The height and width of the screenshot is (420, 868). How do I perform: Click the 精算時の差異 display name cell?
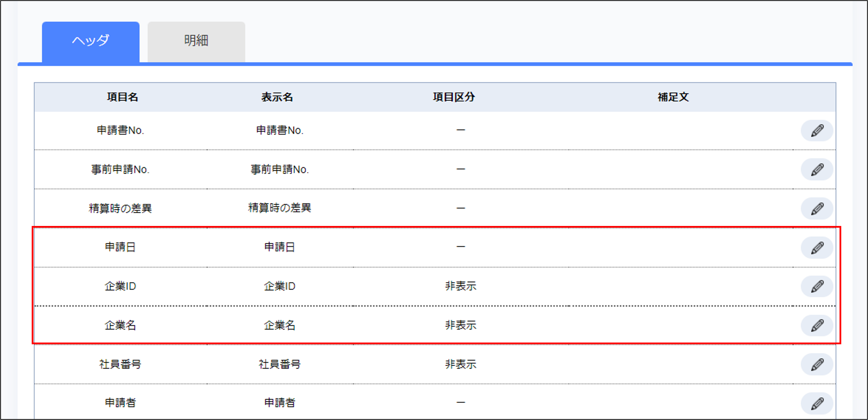[x=279, y=208]
